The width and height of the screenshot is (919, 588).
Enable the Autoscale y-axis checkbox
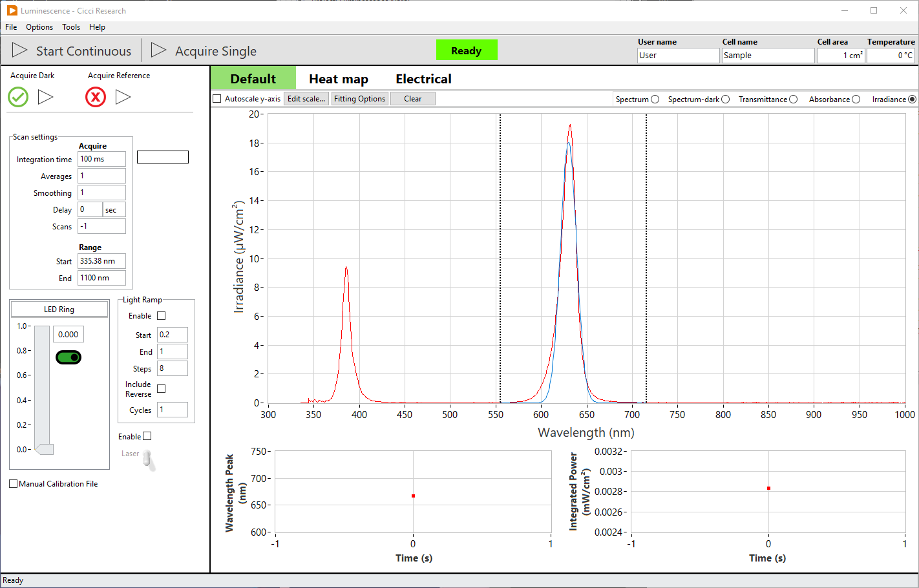pyautogui.click(x=217, y=99)
